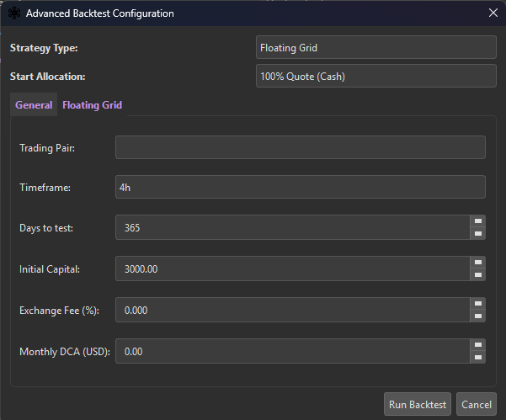Increase Exchange Fee with the up arrow

pyautogui.click(x=478, y=304)
